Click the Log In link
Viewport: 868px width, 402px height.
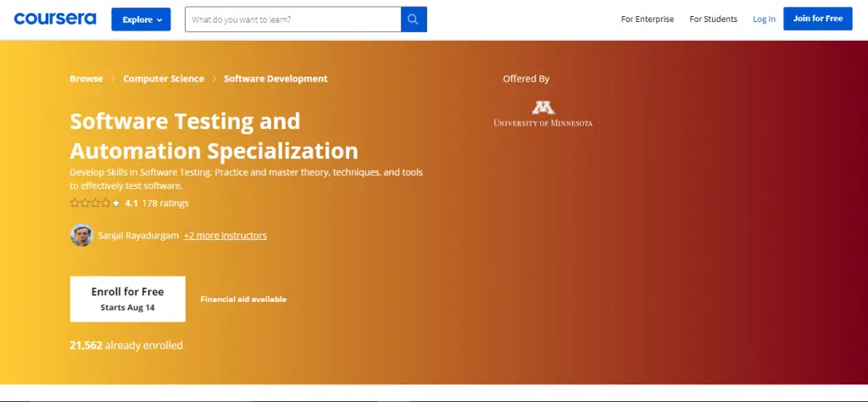click(764, 20)
